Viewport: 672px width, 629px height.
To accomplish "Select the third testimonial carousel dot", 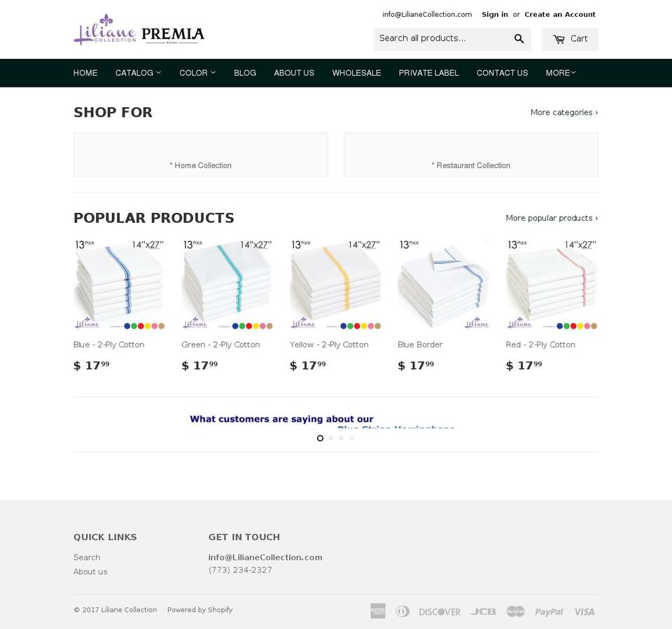I will click(341, 438).
